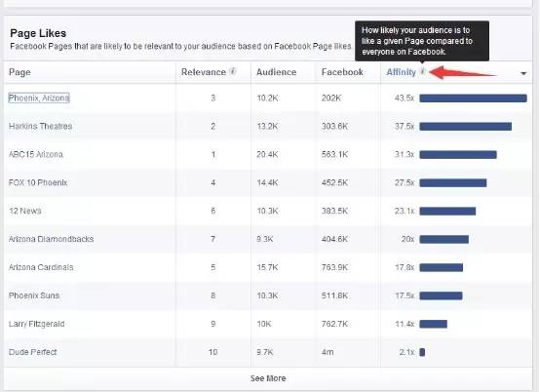The height and width of the screenshot is (392, 540).
Task: Open the Dude Perfect page link
Action: 33,352
